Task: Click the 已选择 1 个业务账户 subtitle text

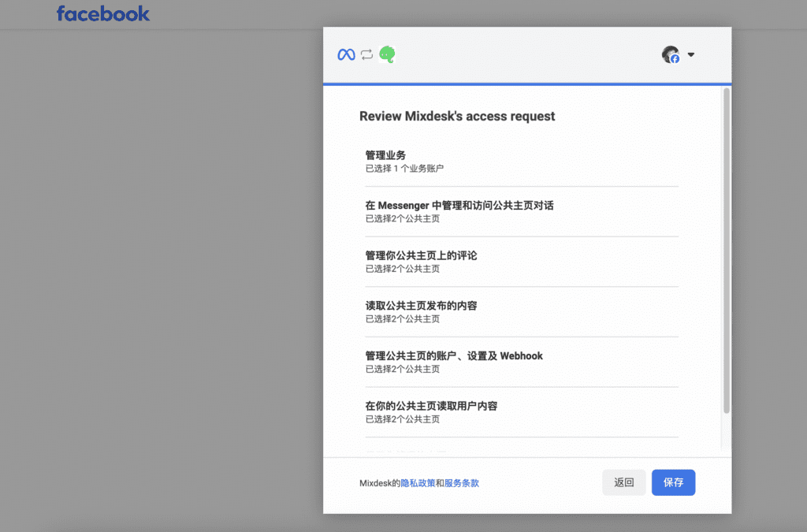Action: pos(410,169)
